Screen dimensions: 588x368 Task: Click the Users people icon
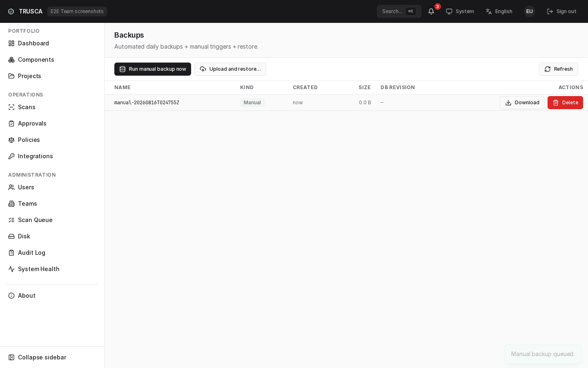[11, 187]
